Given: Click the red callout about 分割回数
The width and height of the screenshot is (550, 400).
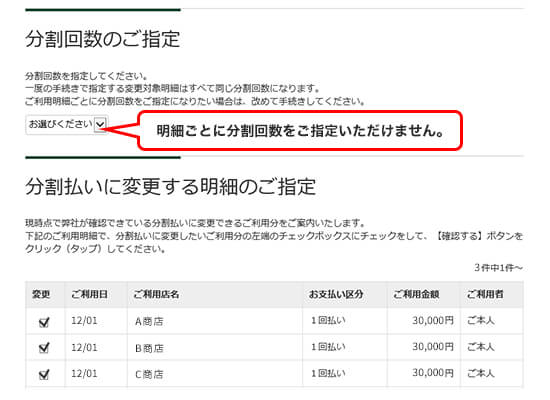Looking at the screenshot, I should point(300,131).
